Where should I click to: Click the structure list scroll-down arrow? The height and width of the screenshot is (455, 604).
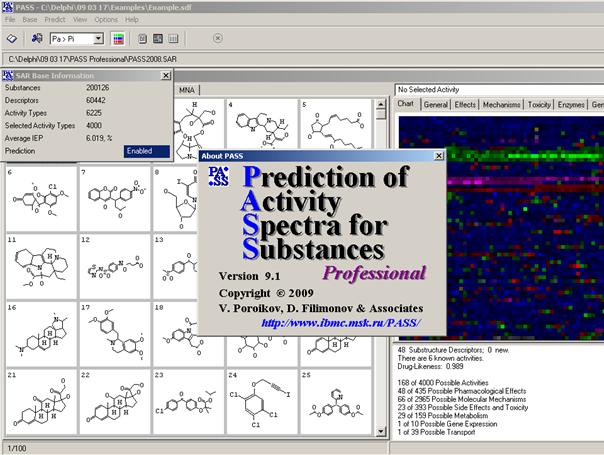coord(381,431)
